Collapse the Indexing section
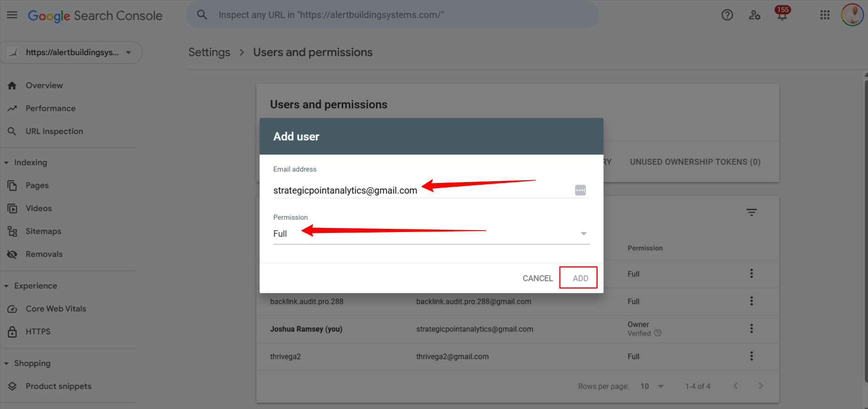Image resolution: width=868 pixels, height=409 pixels. (6, 163)
